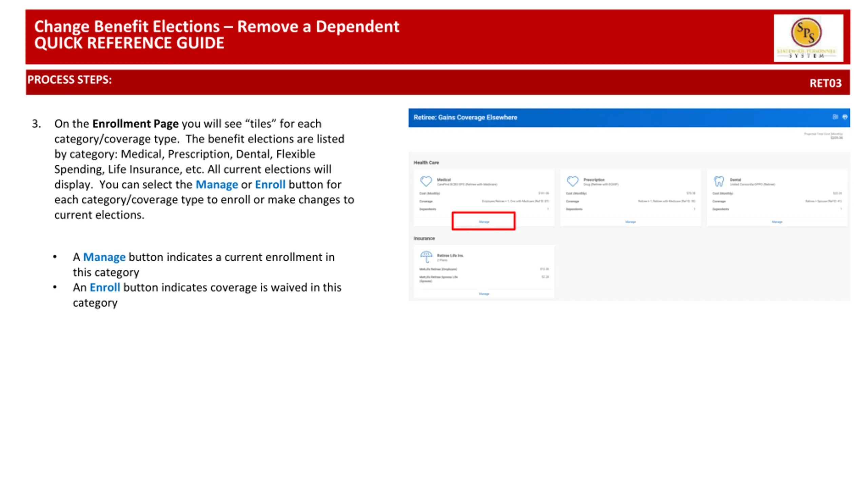Click the Retiree Life Ins. umbrella icon
This screenshot has height=488, width=868.
click(426, 257)
